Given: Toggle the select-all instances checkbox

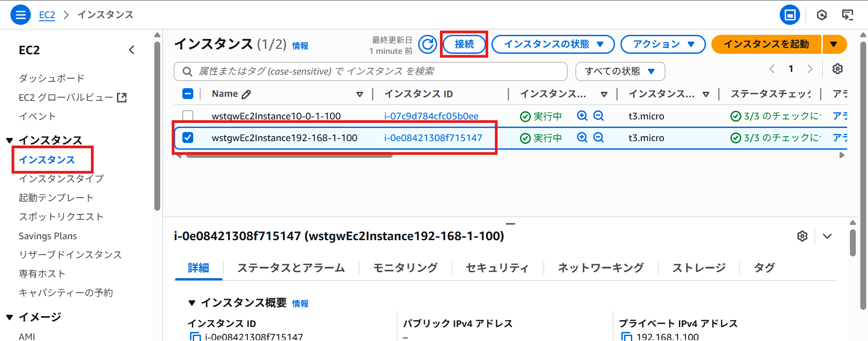Looking at the screenshot, I should pos(188,94).
